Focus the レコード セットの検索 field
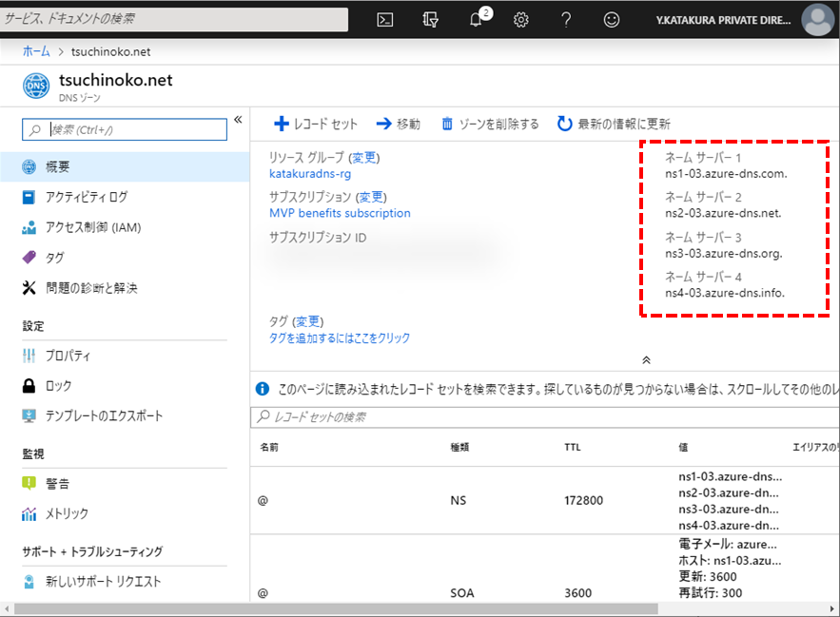 pos(545,417)
